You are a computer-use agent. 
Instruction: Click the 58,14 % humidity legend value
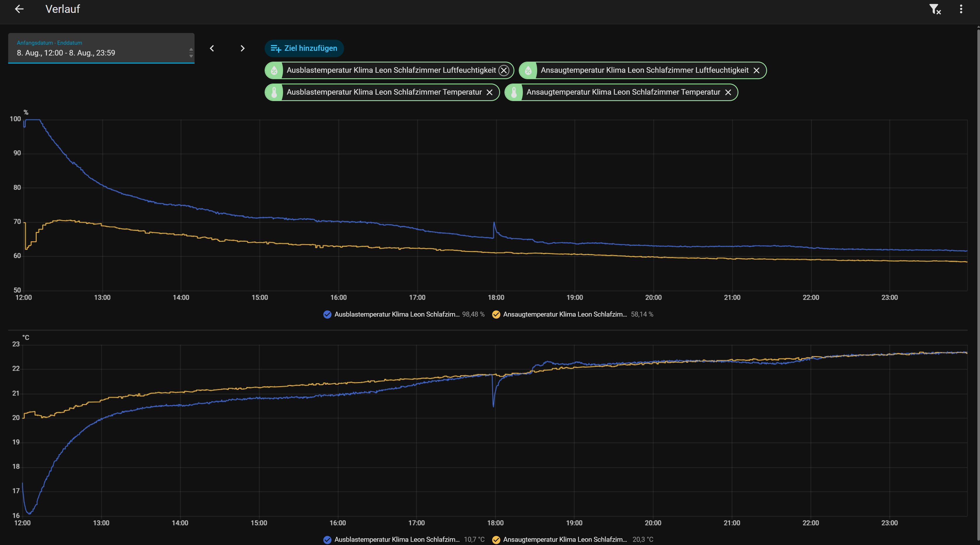(642, 315)
